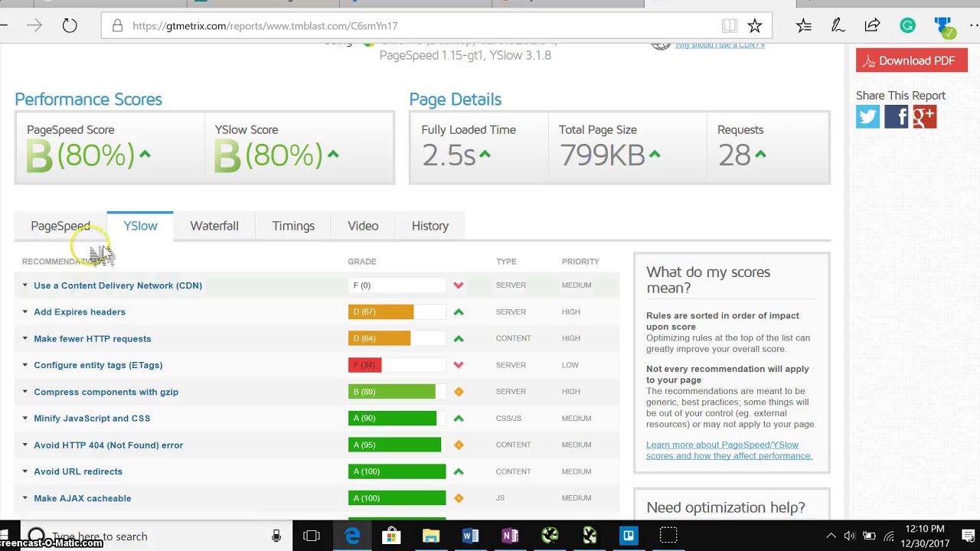The image size is (980, 551).
Task: Open Trello from the taskbar
Action: click(x=629, y=536)
